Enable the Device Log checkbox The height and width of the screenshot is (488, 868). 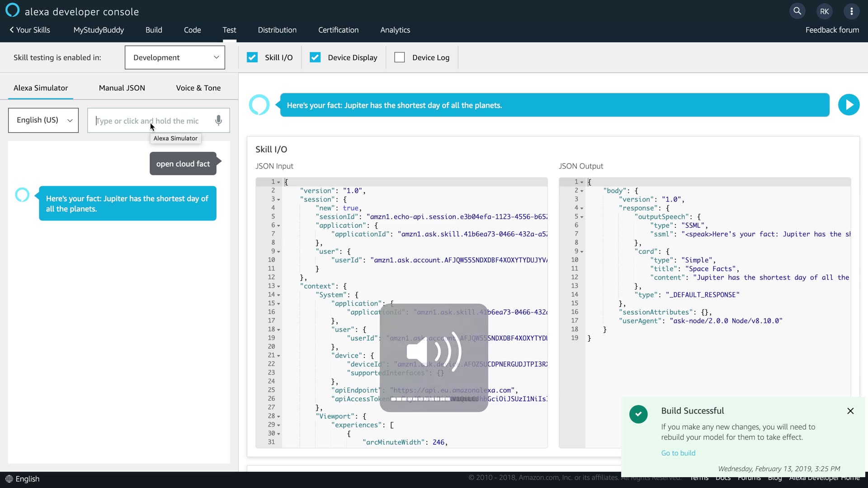pyautogui.click(x=400, y=57)
